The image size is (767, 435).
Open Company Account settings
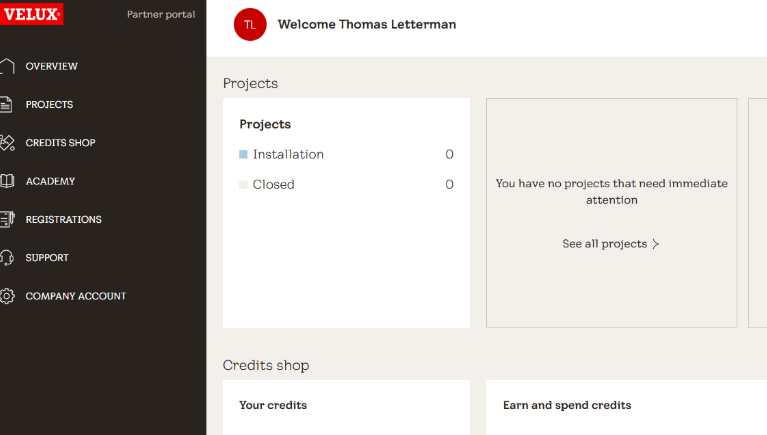(x=76, y=296)
